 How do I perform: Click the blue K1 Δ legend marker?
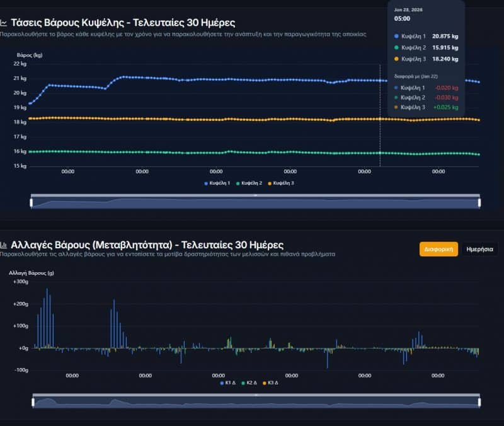pos(222,383)
